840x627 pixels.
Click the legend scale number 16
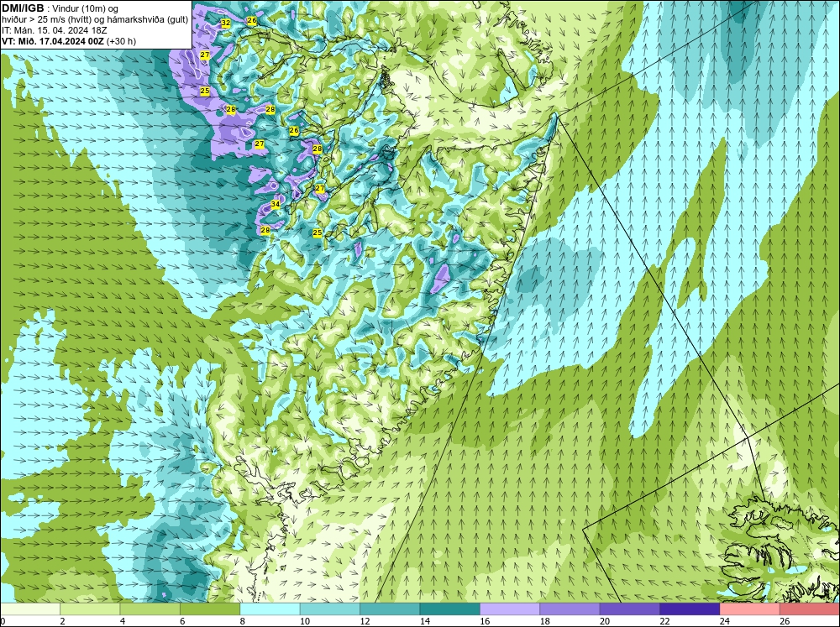pos(485,621)
